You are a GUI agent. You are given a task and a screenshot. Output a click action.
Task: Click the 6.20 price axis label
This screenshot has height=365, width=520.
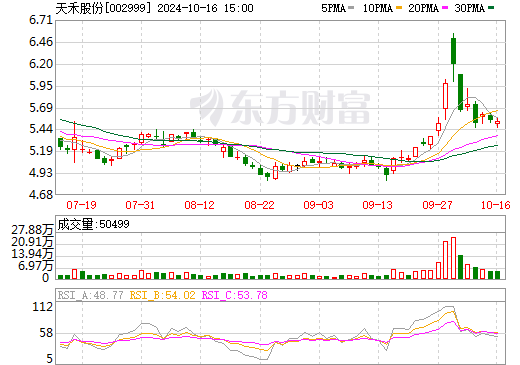pos(41,64)
